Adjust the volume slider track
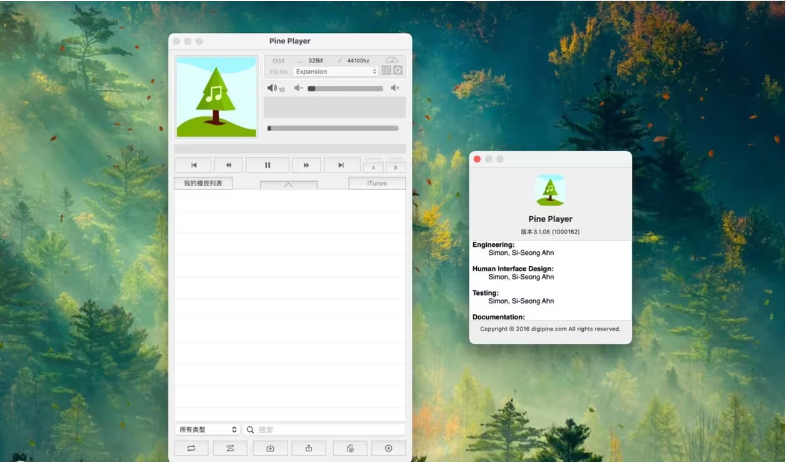786x462 pixels. 345,88
